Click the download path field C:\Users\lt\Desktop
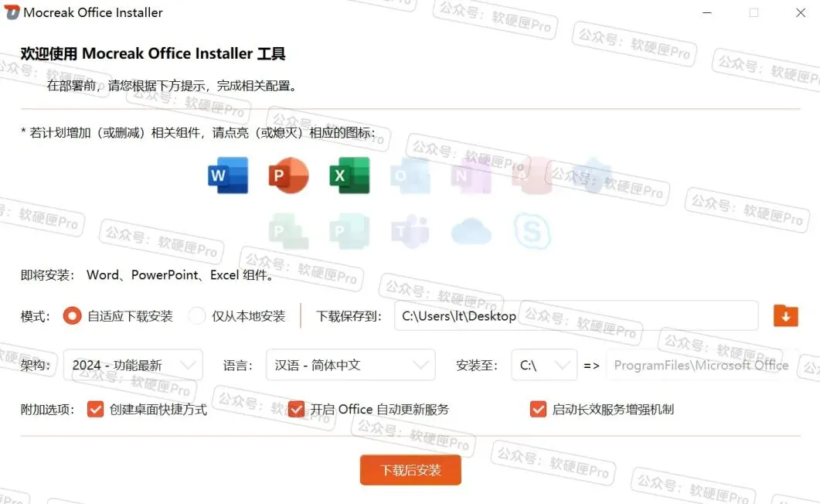 (x=576, y=315)
